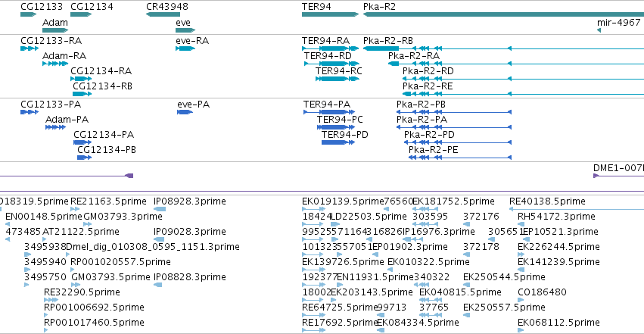Viewport: 644px width, 334px height.
Task: Click EST label EK068112.5prime
Action: tap(558, 323)
